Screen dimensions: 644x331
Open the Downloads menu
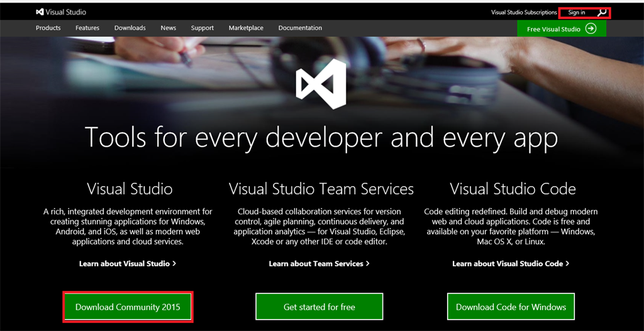click(130, 28)
